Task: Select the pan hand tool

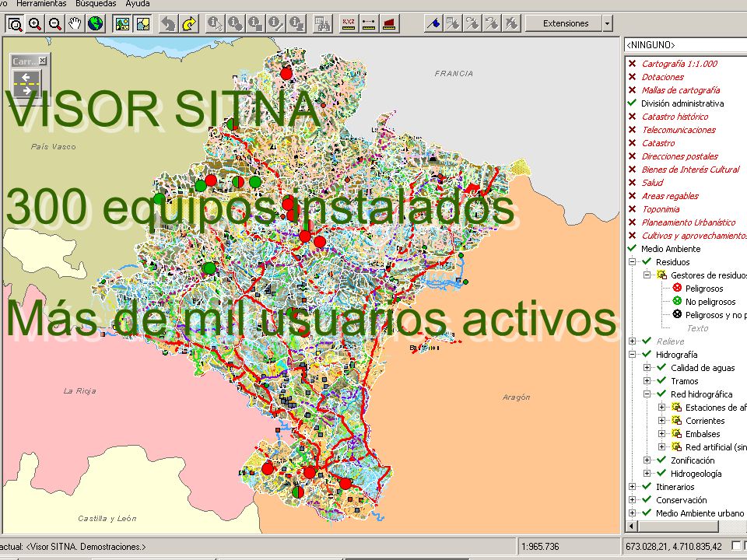Action: pyautogui.click(x=75, y=23)
